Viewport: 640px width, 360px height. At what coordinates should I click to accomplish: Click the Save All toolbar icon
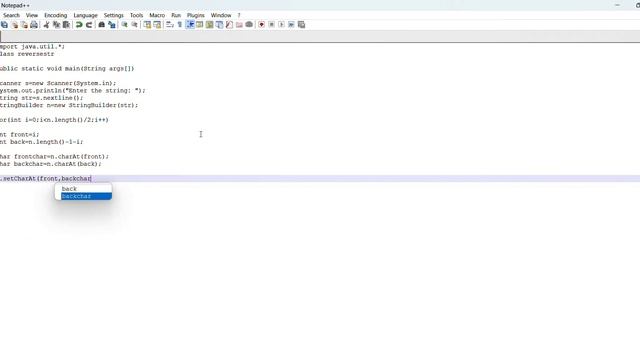click(x=4, y=24)
